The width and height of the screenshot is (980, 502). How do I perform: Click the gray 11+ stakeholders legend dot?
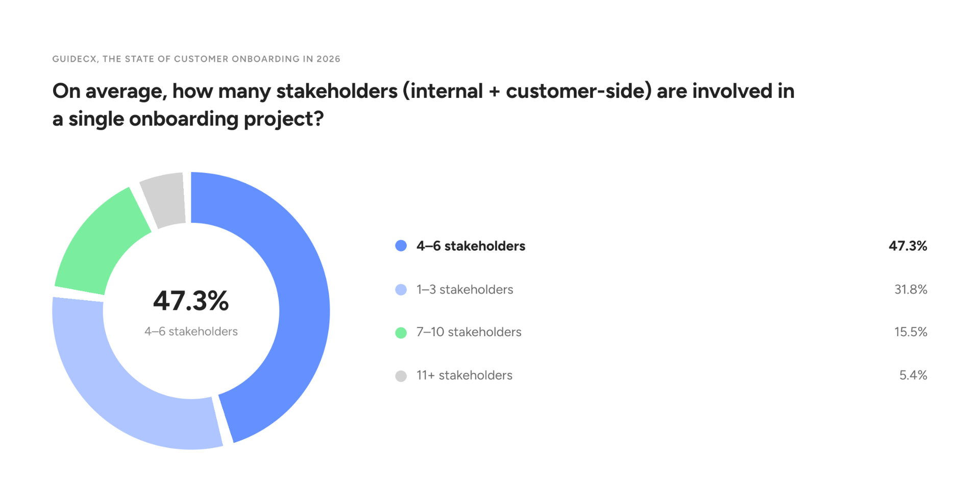click(401, 376)
